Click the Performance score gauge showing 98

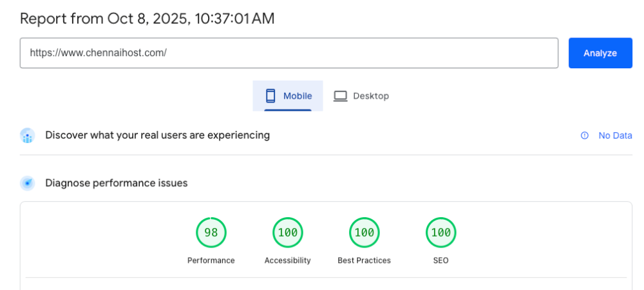coord(211,233)
